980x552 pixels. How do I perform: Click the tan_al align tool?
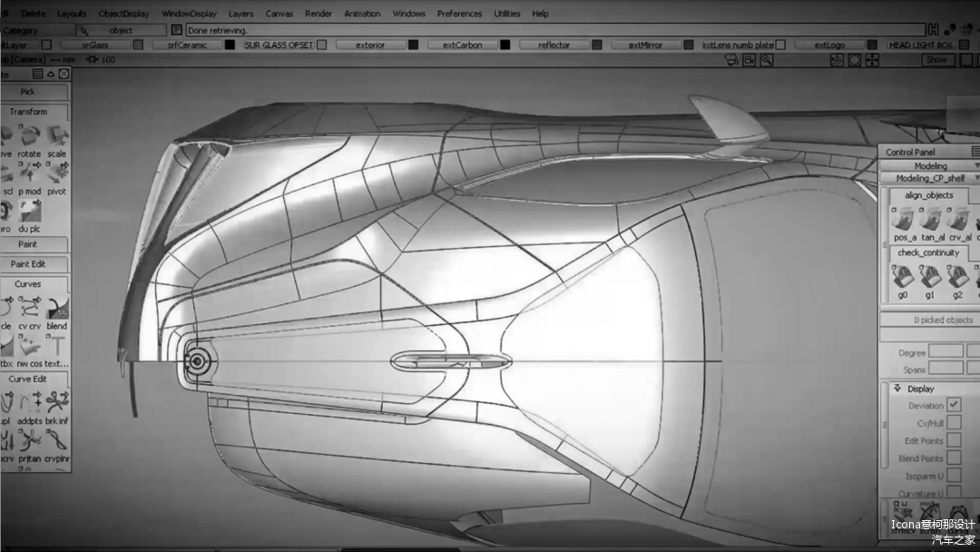click(931, 221)
